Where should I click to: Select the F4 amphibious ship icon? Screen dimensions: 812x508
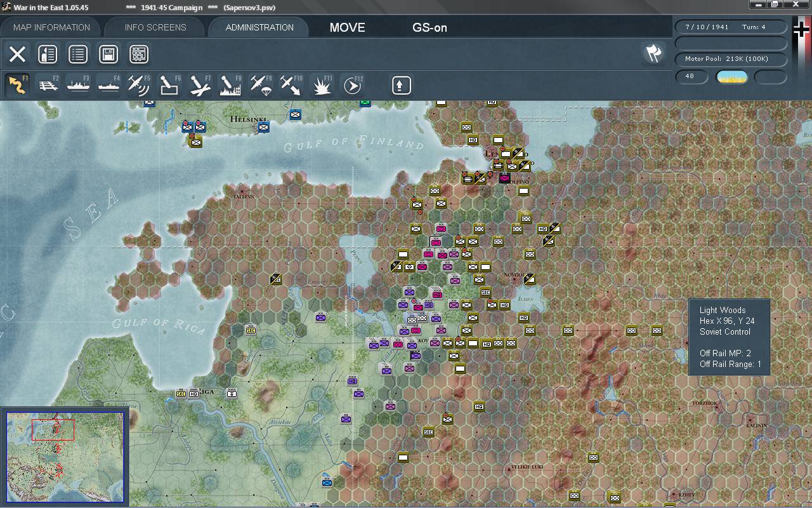[109, 85]
